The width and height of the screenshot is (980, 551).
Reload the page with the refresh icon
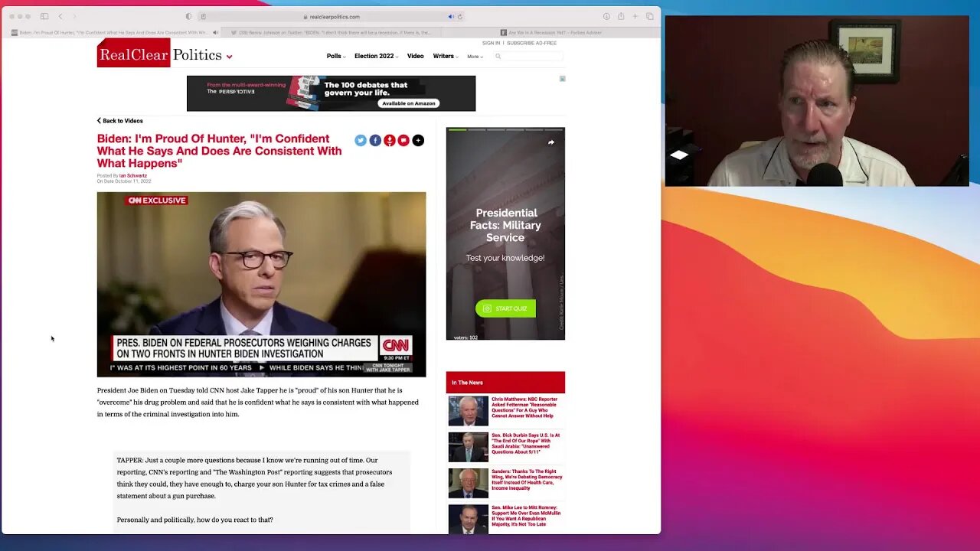(x=460, y=16)
